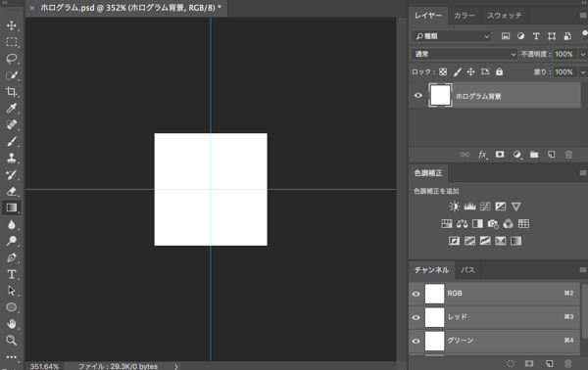Toggle lock all padlock

[x=499, y=71]
